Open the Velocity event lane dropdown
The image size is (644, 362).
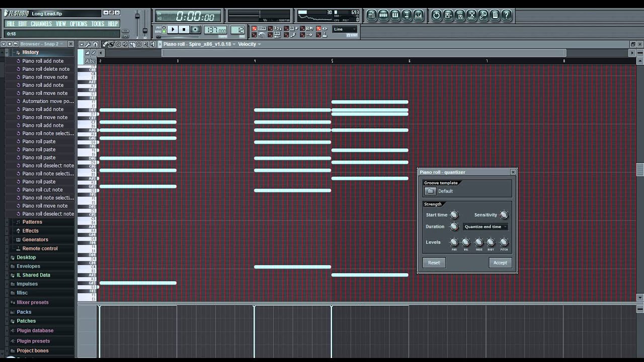(250, 44)
